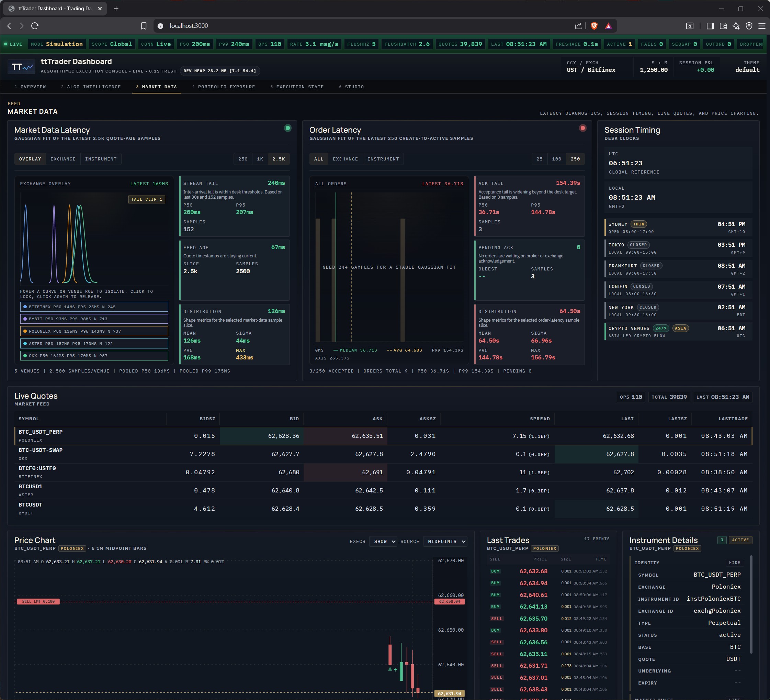
Task: Click the red Order Latency status dot
Action: 582,128
